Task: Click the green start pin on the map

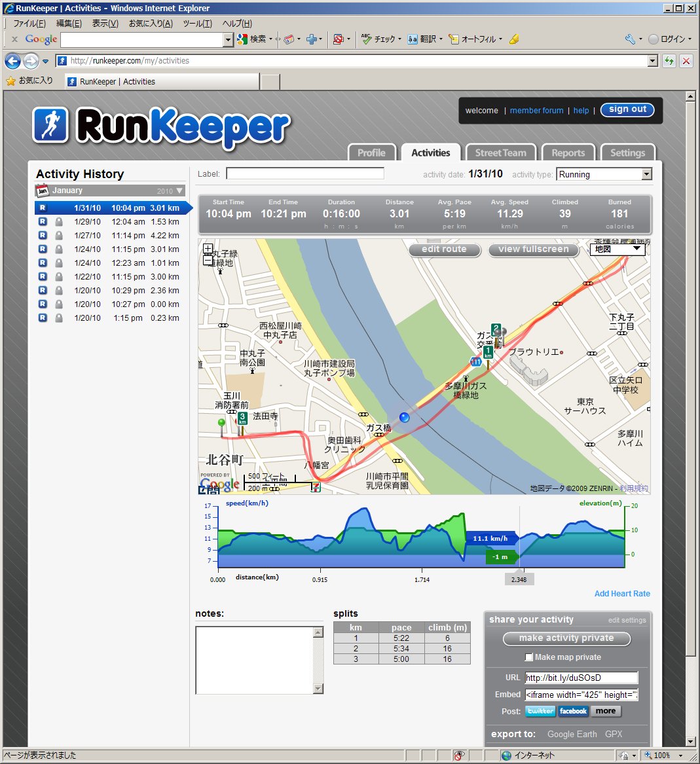Action: point(222,424)
